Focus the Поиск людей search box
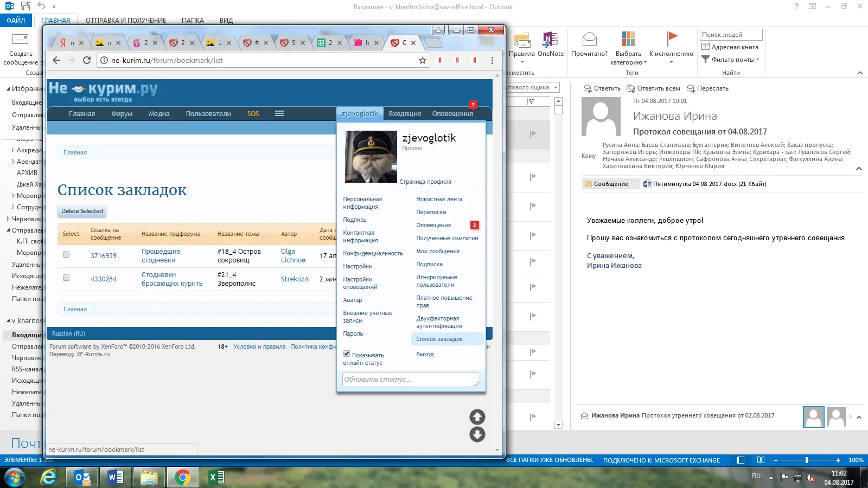Image resolution: width=868 pixels, height=488 pixels. pyautogui.click(x=731, y=35)
